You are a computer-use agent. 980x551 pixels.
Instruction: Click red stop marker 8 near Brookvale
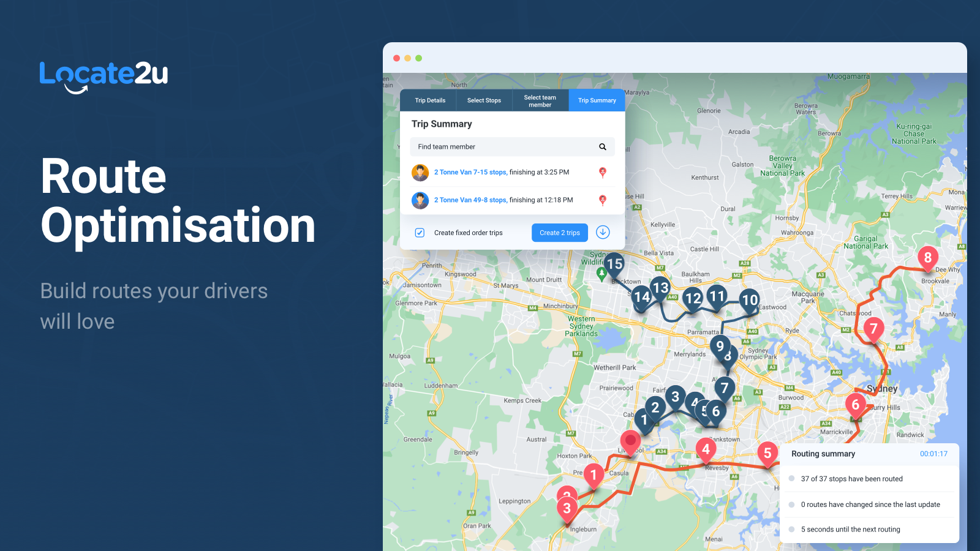click(x=928, y=258)
